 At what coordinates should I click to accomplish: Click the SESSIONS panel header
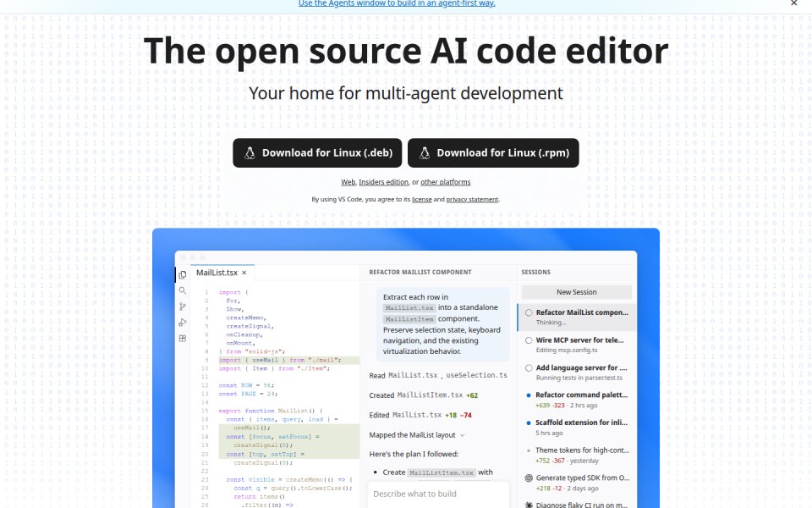coord(536,272)
